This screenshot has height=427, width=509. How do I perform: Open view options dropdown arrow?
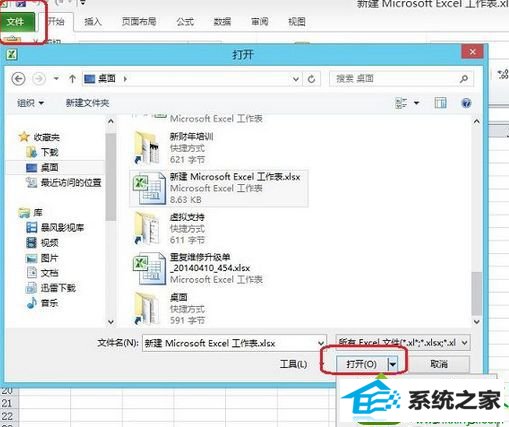[416, 103]
